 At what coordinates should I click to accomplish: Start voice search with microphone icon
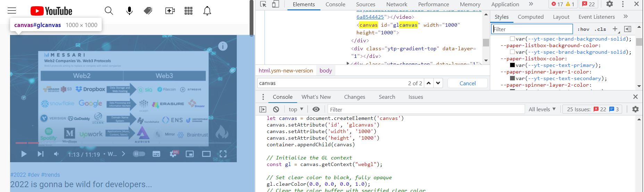click(129, 11)
